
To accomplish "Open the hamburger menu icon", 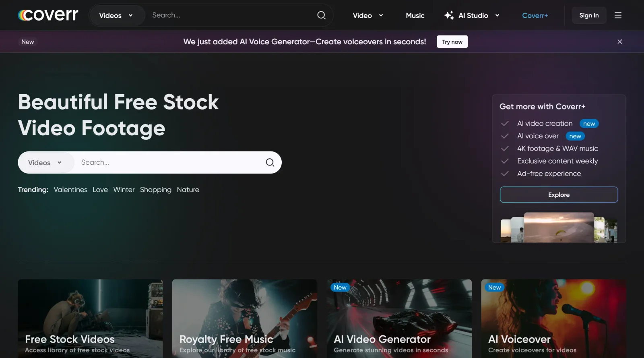I will (618, 15).
